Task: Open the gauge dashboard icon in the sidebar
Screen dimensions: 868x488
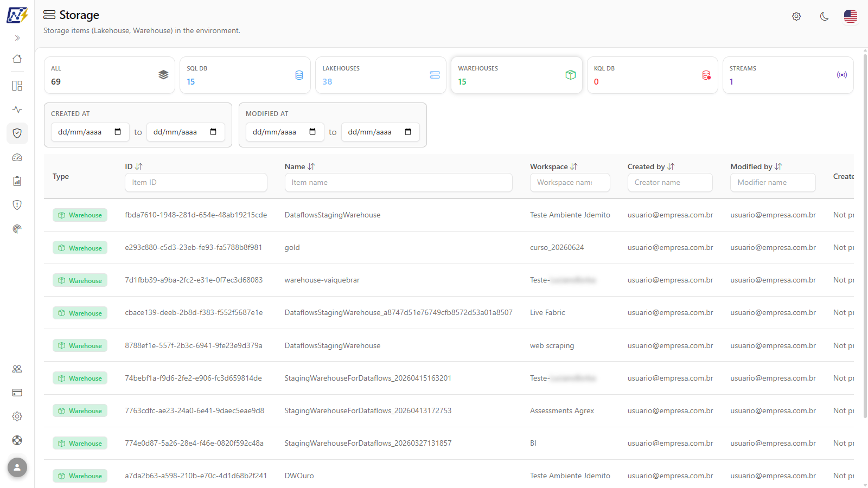Action: click(x=17, y=157)
